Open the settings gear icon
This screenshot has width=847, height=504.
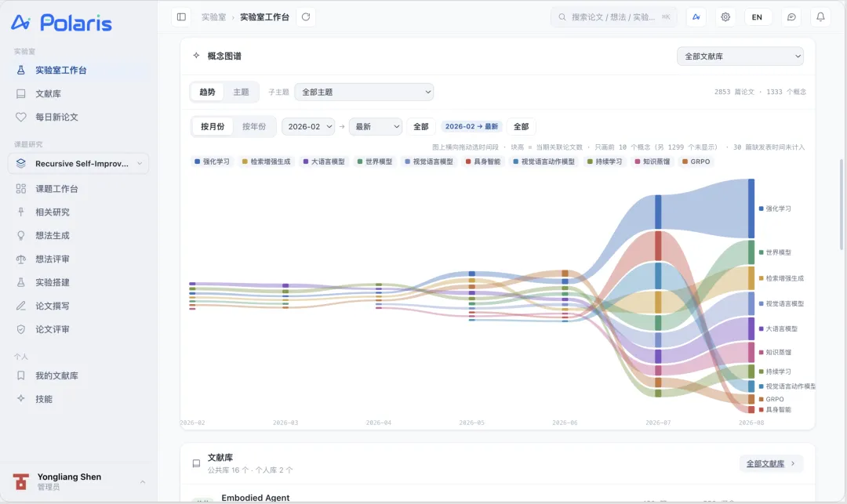point(725,17)
